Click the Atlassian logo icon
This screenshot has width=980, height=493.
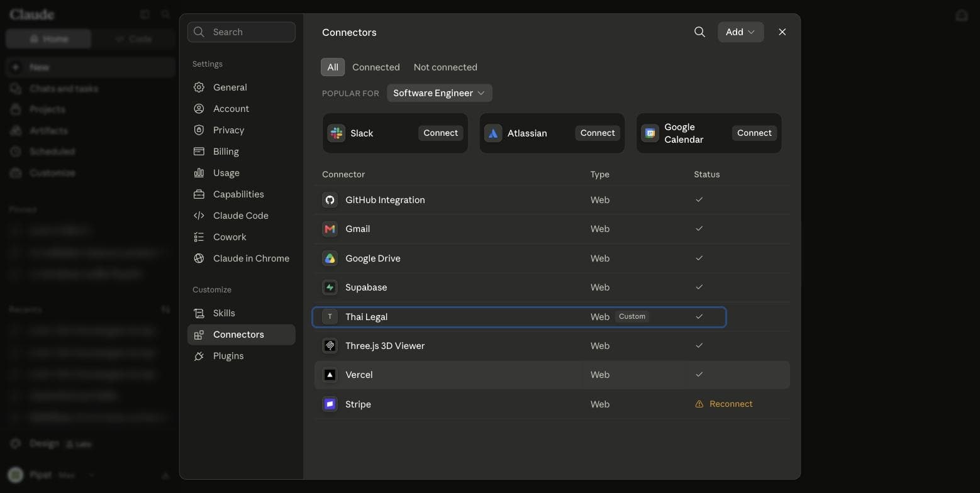pyautogui.click(x=493, y=133)
